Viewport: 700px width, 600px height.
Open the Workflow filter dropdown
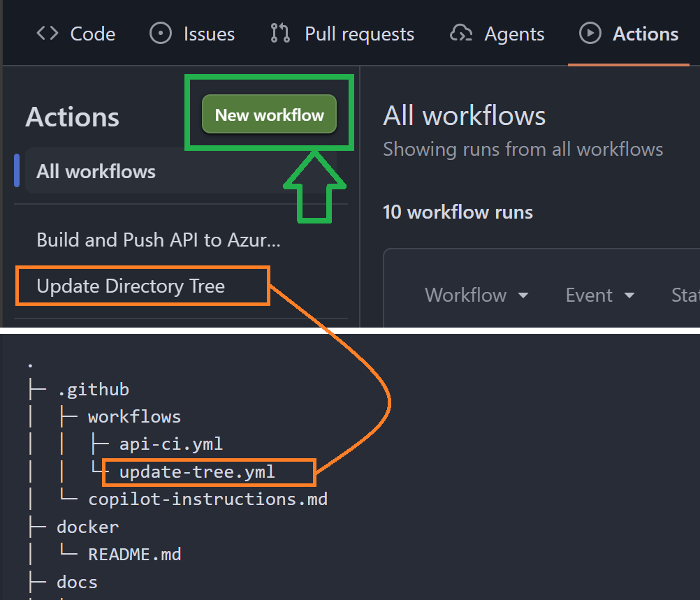pos(476,295)
